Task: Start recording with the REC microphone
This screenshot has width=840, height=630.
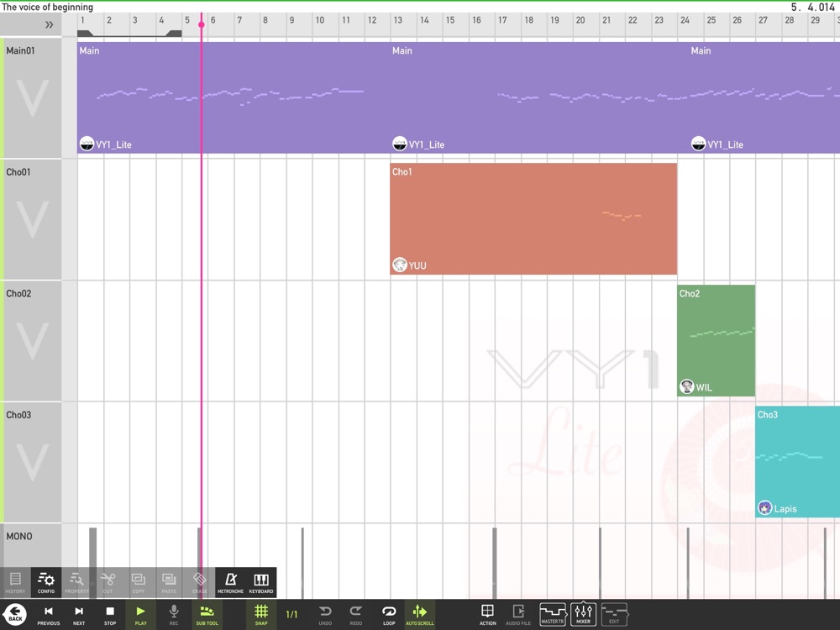Action: click(x=174, y=615)
